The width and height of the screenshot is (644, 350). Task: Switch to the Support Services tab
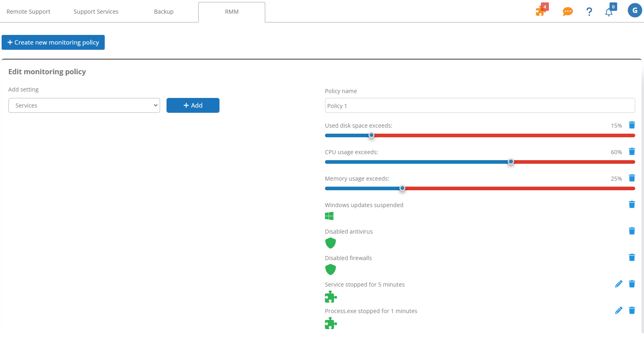coord(96,12)
